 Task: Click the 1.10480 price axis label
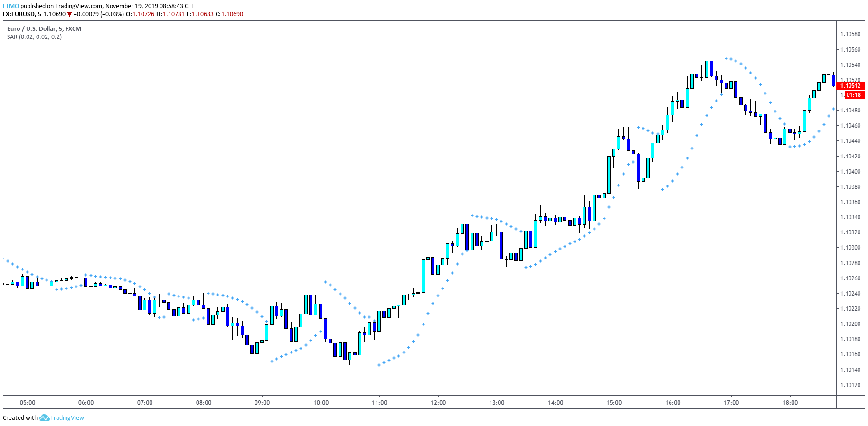click(850, 110)
